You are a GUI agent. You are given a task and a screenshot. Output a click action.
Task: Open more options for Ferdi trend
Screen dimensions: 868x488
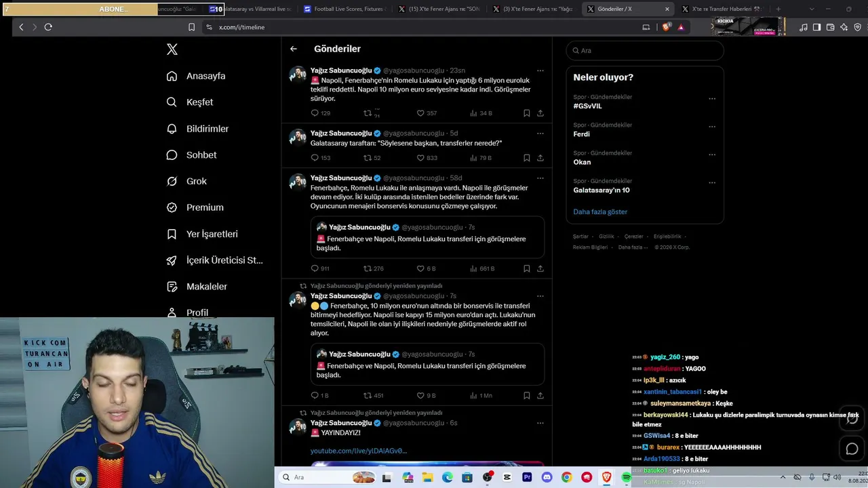[712, 127]
